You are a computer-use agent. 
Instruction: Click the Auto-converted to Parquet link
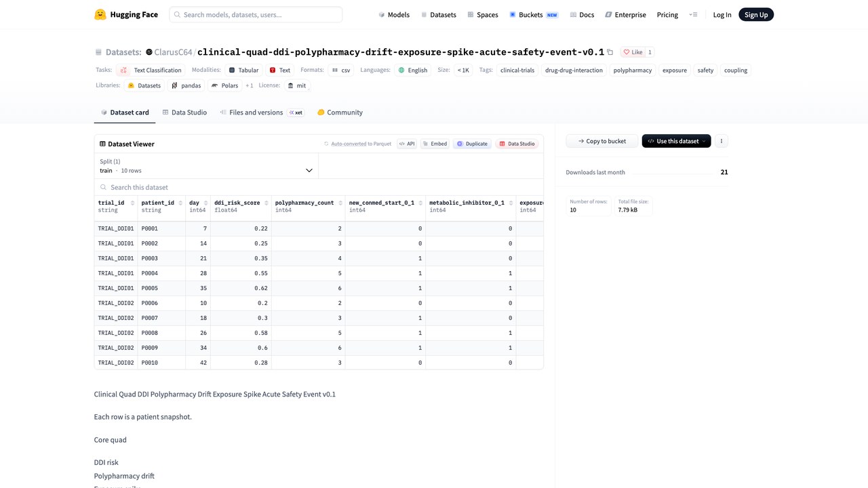pyautogui.click(x=357, y=144)
